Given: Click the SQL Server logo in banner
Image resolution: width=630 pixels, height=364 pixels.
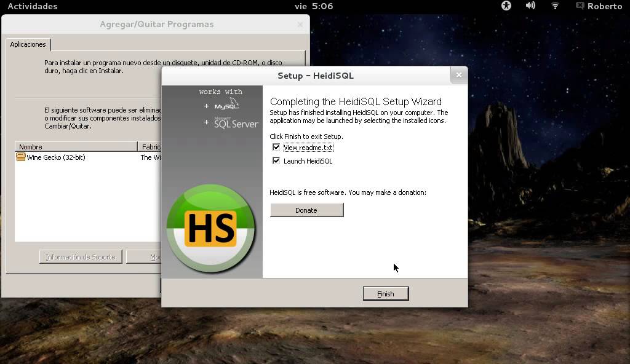Looking at the screenshot, I should (x=236, y=122).
